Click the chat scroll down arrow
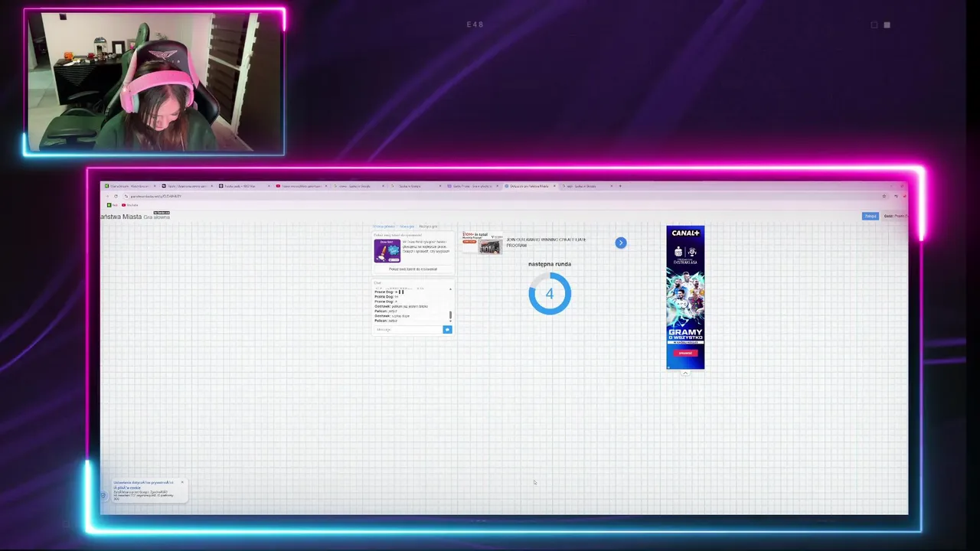 (450, 321)
